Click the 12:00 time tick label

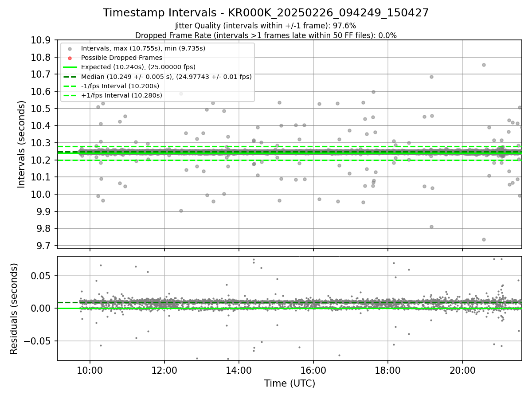click(164, 371)
